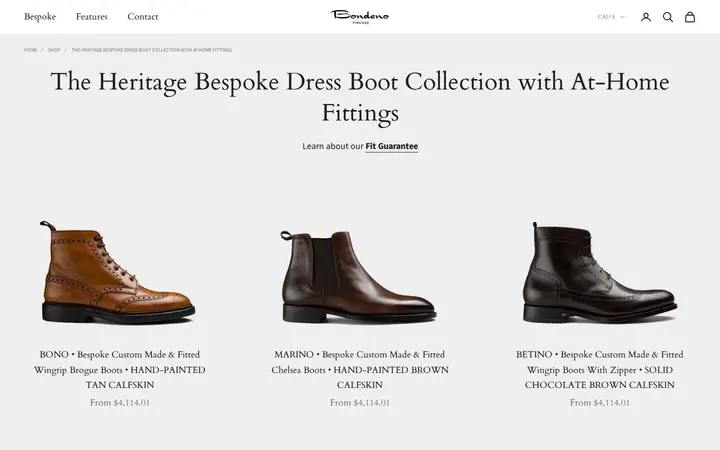Open the shopping bag cart icon
The width and height of the screenshot is (720, 450).
coord(690,17)
